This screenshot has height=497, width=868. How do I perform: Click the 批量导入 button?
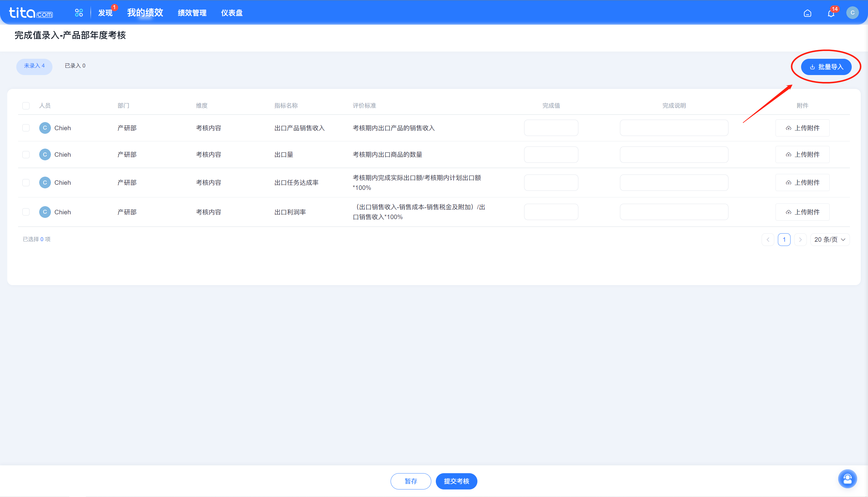point(826,67)
